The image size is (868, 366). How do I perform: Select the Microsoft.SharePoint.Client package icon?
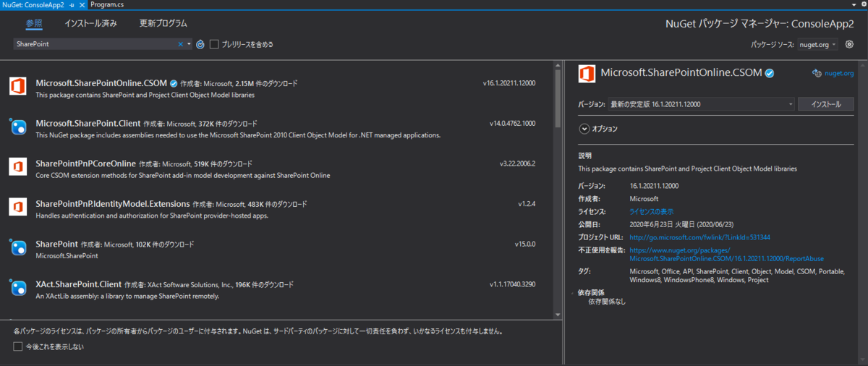18,127
